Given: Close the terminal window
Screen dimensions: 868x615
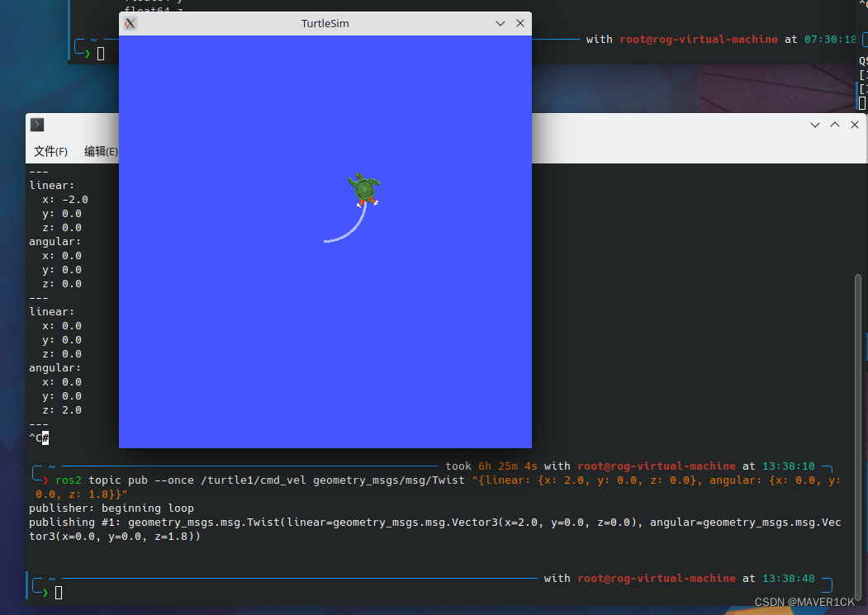Looking at the screenshot, I should point(855,125).
